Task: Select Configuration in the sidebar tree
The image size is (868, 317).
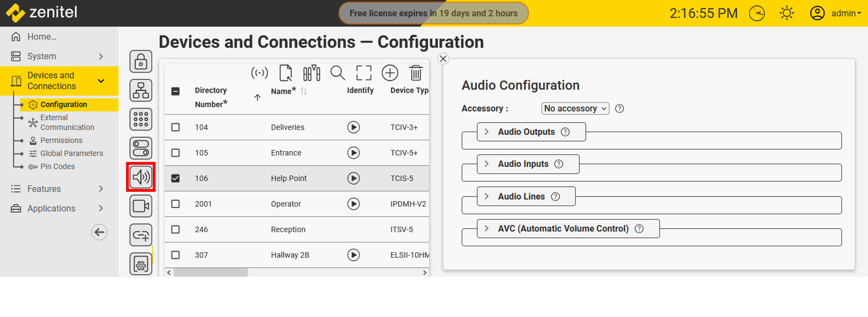Action: (x=69, y=104)
